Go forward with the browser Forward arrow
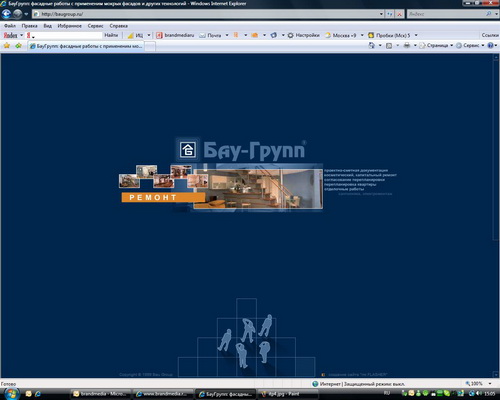Image resolution: width=500 pixels, height=400 pixels. (x=17, y=14)
